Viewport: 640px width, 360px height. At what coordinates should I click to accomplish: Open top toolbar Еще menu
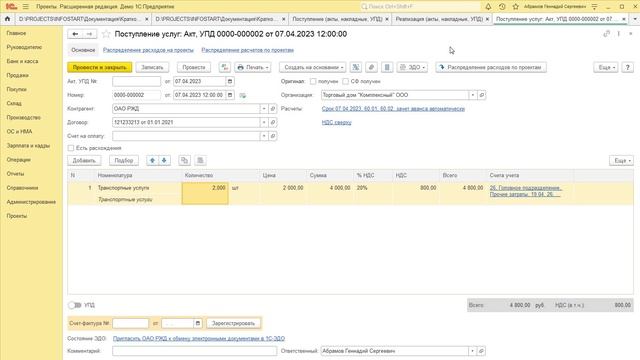606,67
